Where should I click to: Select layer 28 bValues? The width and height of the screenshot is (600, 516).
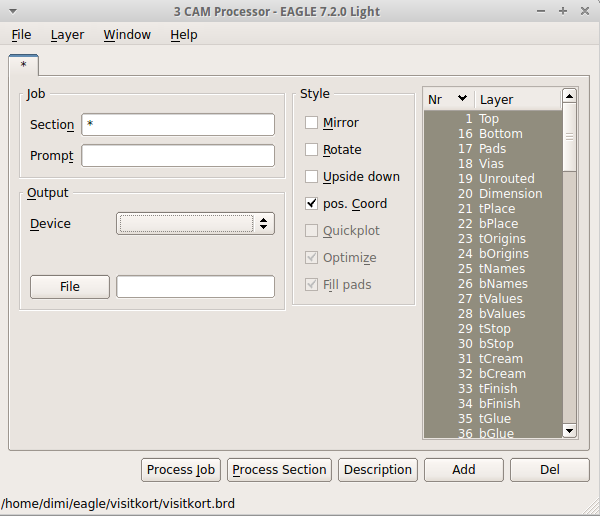(493, 314)
